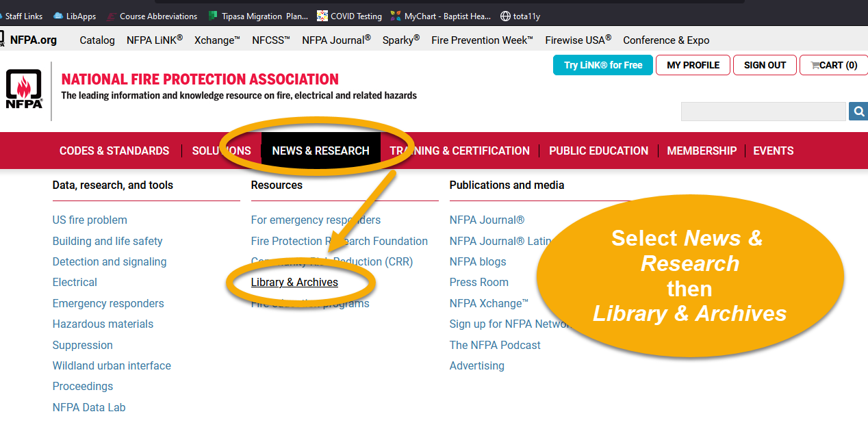Screen dimensions: 868x427
Task: Select NFPA Data Lab link
Action: pyautogui.click(x=89, y=407)
